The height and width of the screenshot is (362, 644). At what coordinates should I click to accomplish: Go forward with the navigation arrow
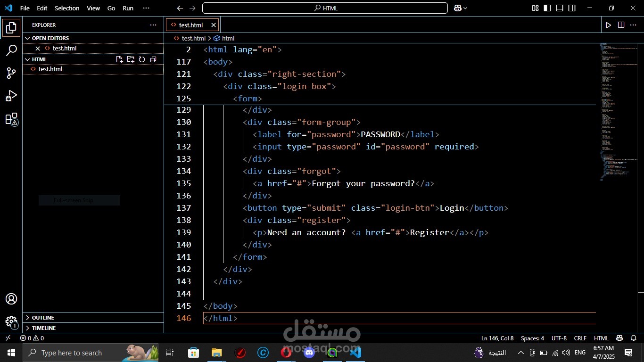pos(192,8)
